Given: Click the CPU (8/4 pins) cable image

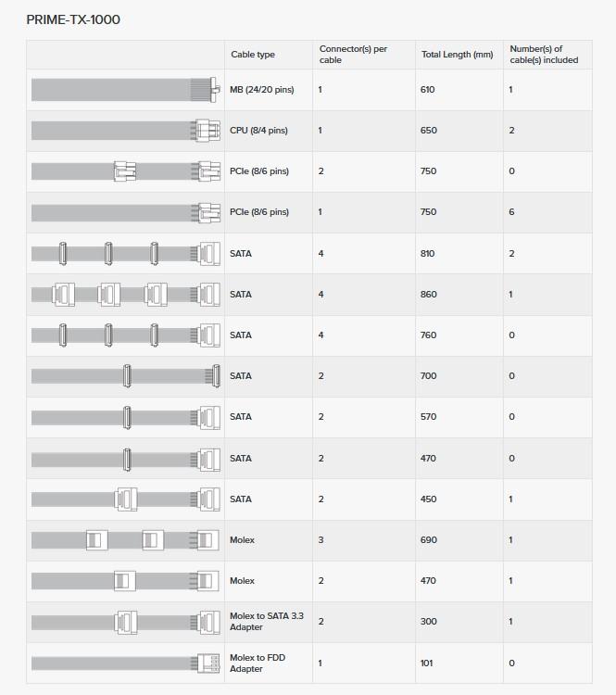Looking at the screenshot, I should [x=126, y=131].
